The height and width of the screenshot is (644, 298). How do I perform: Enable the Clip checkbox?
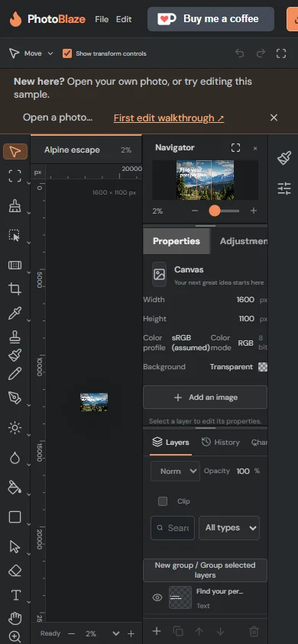[x=163, y=501]
